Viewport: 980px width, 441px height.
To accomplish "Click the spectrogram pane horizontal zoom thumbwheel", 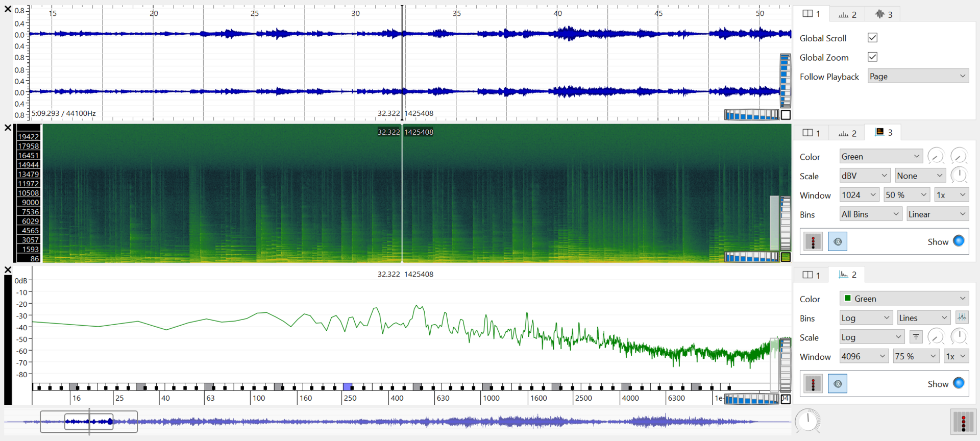I will click(x=752, y=257).
